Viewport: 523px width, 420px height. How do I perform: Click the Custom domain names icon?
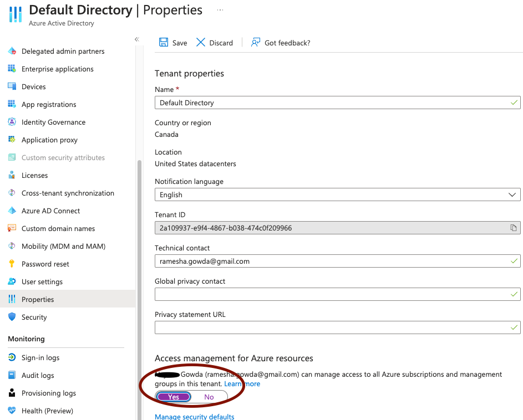click(12, 228)
